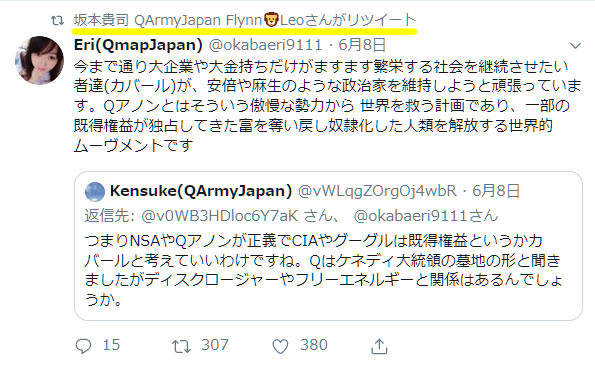Click retweet indicator icon at top

(x=57, y=20)
